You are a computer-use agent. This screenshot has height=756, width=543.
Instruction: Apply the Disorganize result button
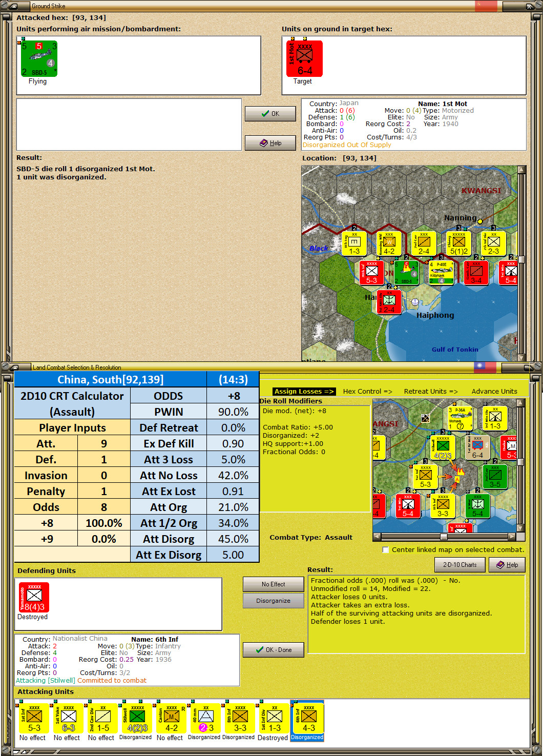[274, 601]
